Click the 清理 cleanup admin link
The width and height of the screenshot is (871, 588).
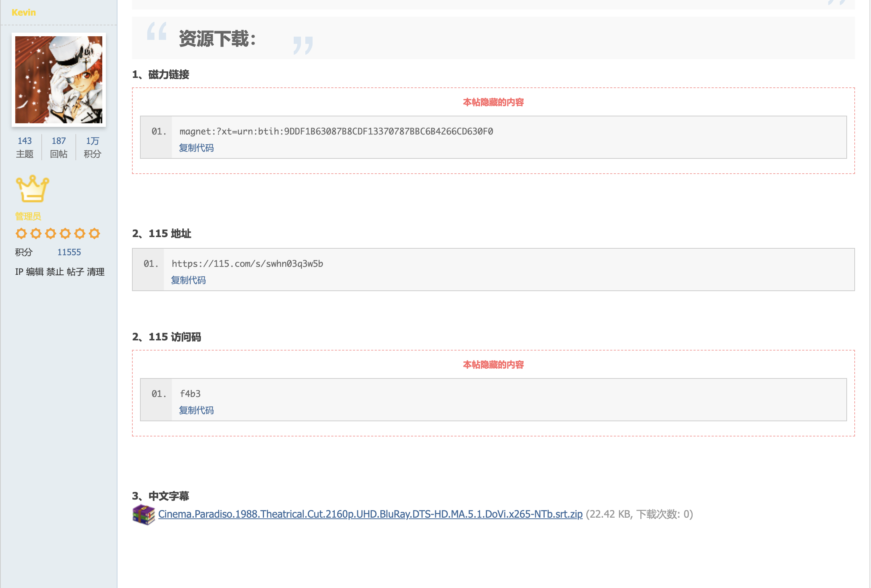(96, 272)
